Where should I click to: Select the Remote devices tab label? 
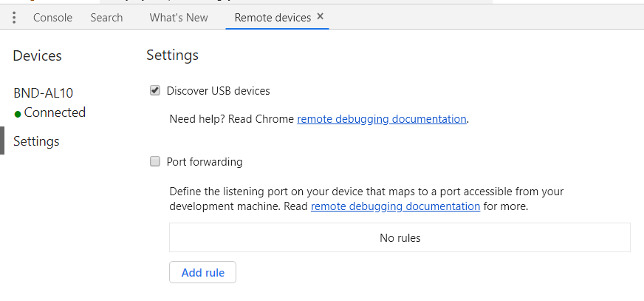point(273,18)
